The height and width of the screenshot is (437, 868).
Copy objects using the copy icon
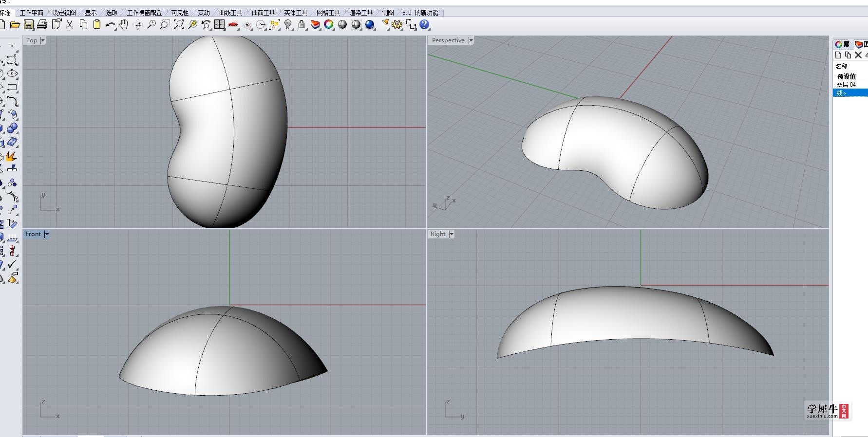[83, 25]
